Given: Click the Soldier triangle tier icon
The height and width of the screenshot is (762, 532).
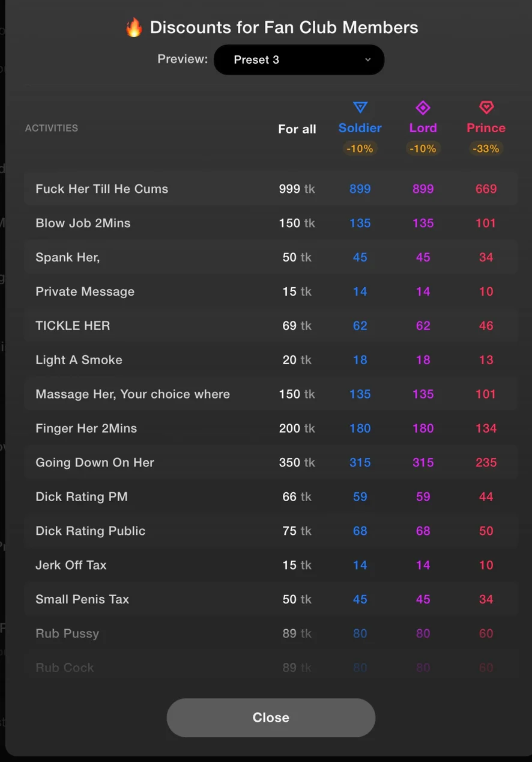Looking at the screenshot, I should (360, 108).
